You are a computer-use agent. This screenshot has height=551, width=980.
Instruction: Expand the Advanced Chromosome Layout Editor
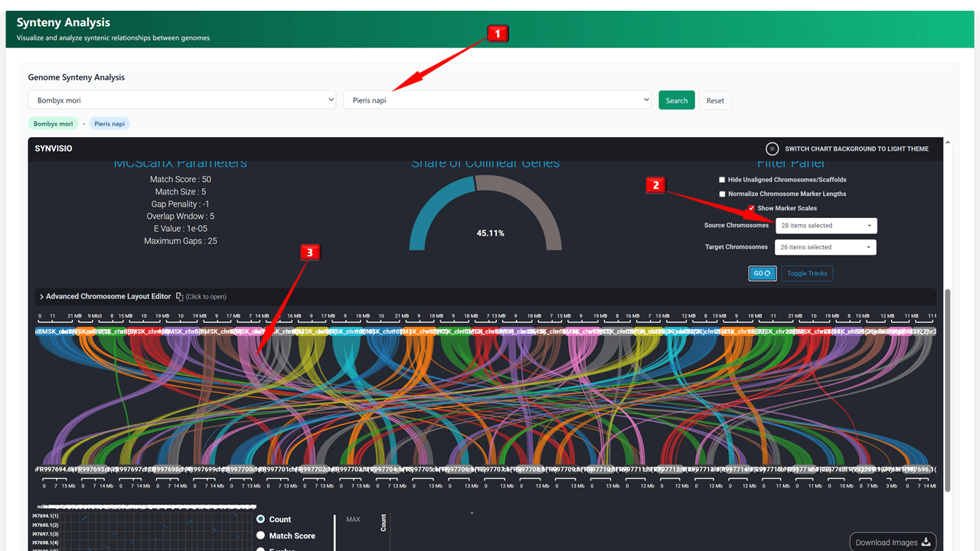41,296
